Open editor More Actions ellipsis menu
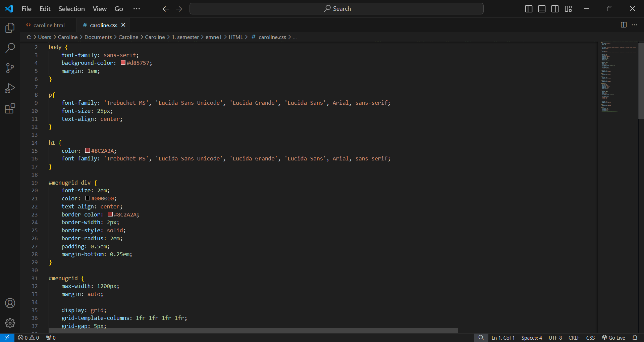The height and width of the screenshot is (342, 644). [634, 25]
